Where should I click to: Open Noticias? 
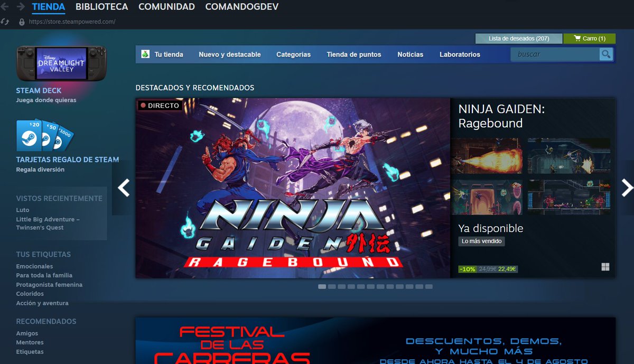pos(411,54)
